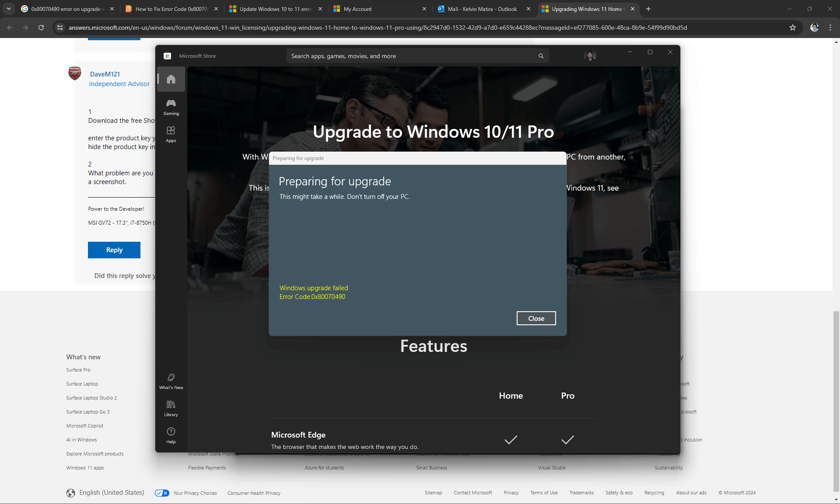Change language English (United States)
Image resolution: width=840 pixels, height=504 pixels.
[x=105, y=493]
